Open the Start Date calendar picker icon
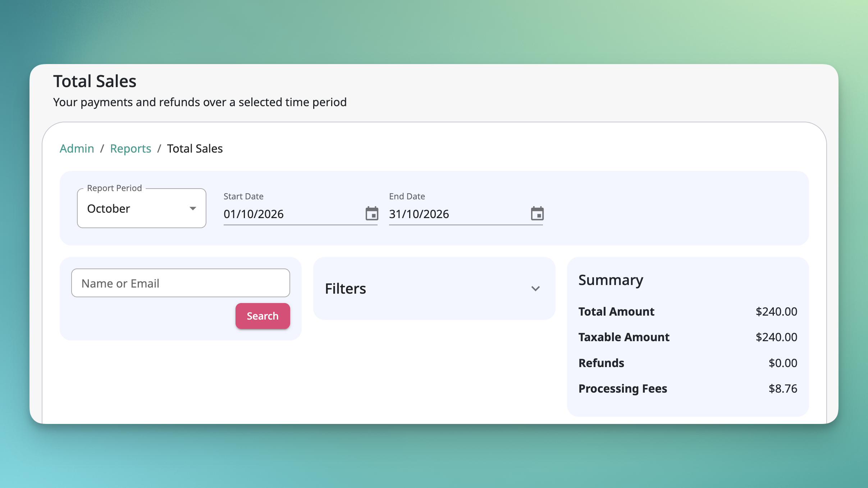 pyautogui.click(x=372, y=213)
